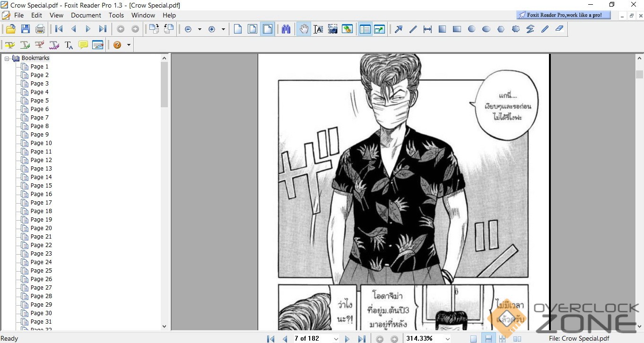644x343 pixels.
Task: Enable Fit Width view in toolbar
Action: 268,29
